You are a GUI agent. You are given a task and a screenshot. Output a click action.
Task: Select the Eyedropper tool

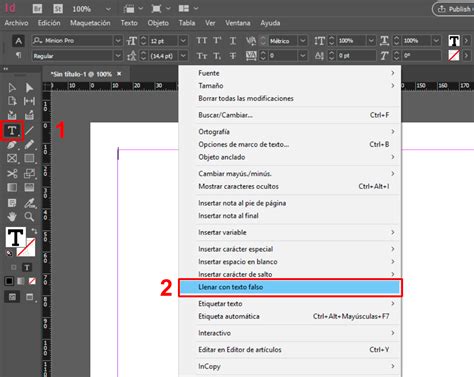point(29,203)
